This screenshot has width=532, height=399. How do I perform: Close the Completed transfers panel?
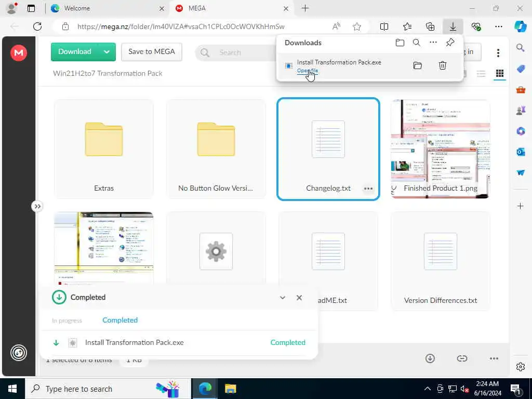point(299,298)
